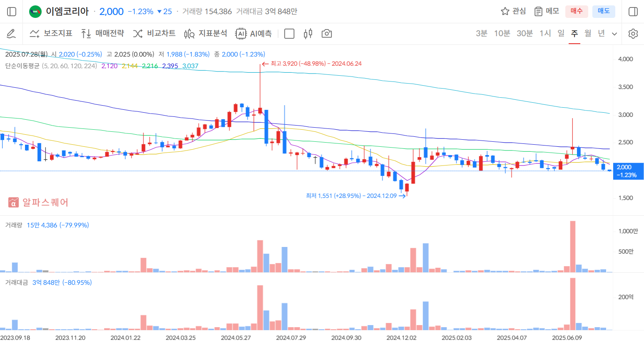The height and width of the screenshot is (343, 644).
Task: Switch to 10분 timeframe
Action: click(502, 34)
